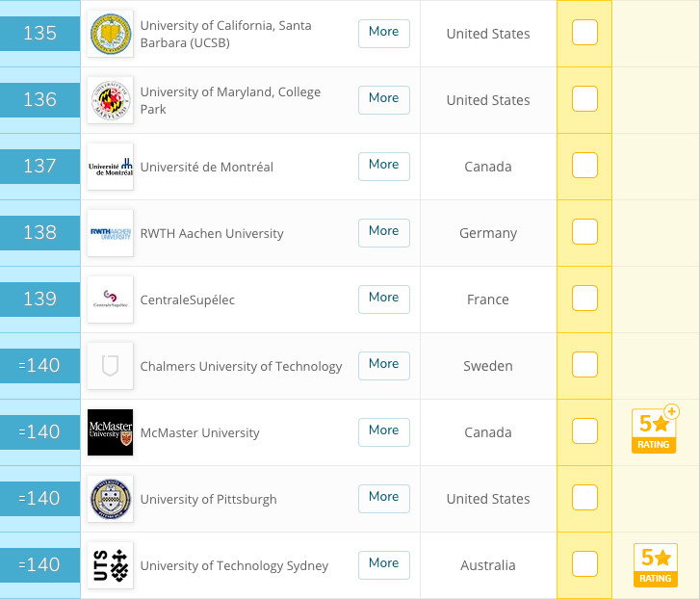Open the University of Maryland logo
700x599 pixels.
coord(111,100)
